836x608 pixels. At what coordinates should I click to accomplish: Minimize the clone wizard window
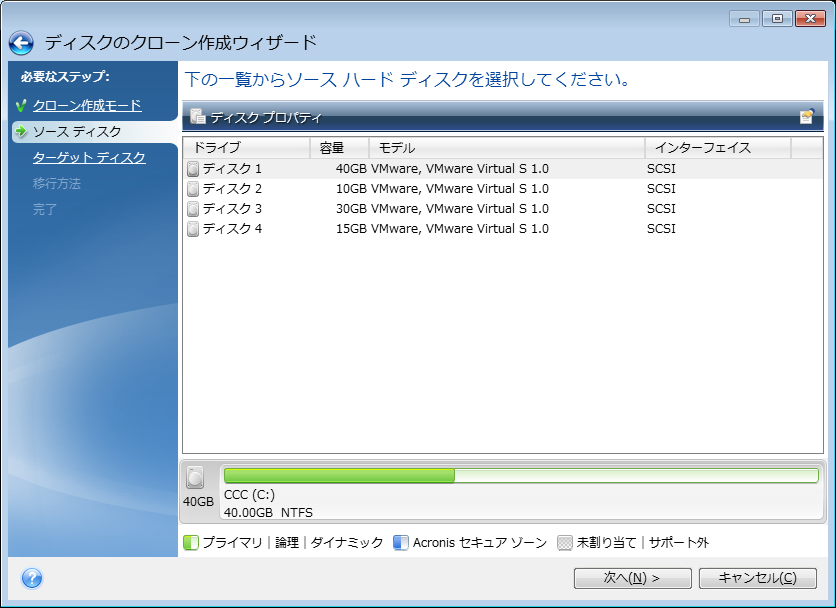coord(744,19)
